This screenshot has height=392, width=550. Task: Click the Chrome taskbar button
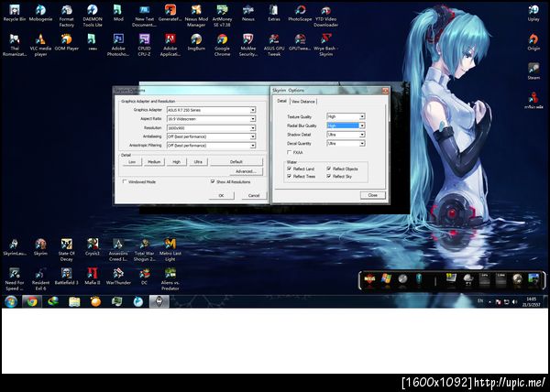[x=32, y=301]
